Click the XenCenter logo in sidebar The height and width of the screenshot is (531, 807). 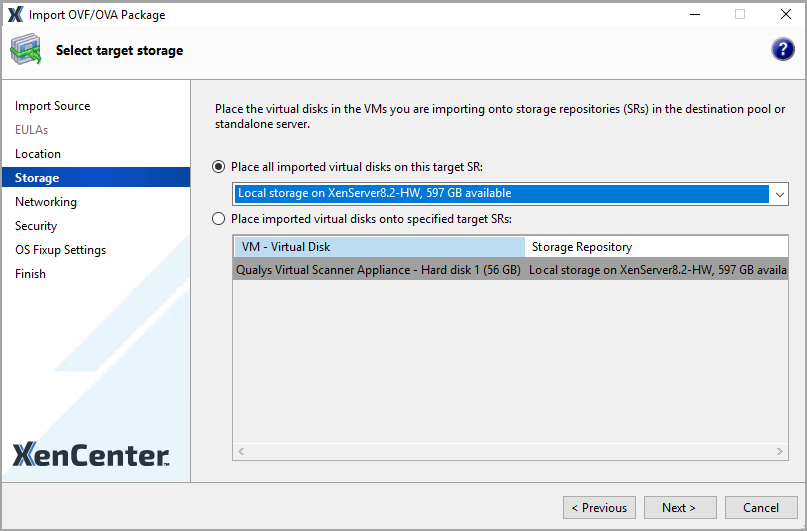tap(92, 456)
